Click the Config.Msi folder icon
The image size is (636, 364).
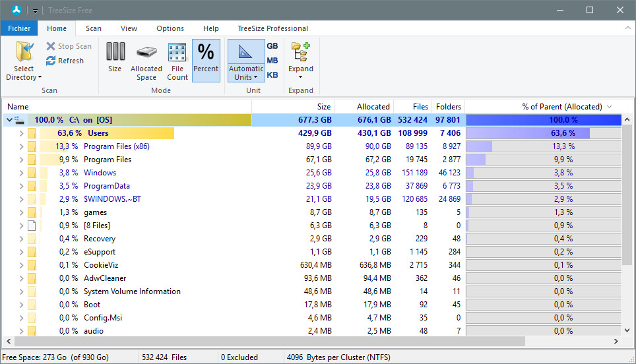pos(32,318)
